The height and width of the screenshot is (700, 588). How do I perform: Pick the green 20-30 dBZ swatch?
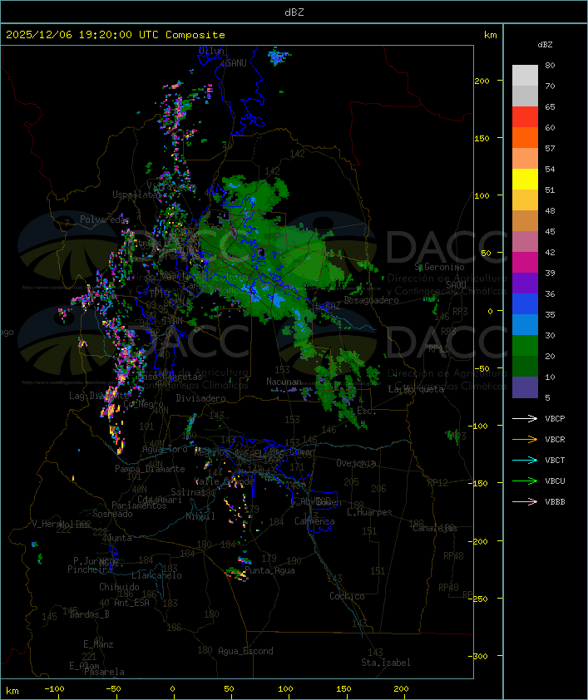pos(525,346)
